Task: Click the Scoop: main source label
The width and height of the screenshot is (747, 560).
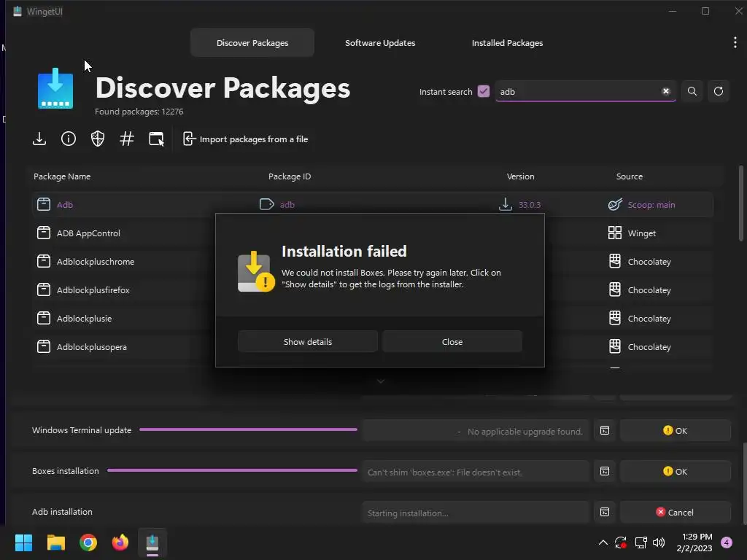Action: pos(651,205)
